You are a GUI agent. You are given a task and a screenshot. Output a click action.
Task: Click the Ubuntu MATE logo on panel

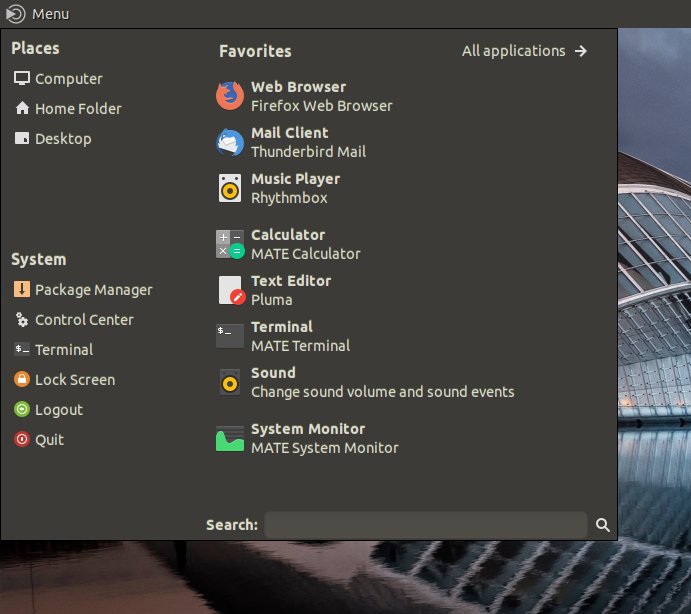click(15, 14)
